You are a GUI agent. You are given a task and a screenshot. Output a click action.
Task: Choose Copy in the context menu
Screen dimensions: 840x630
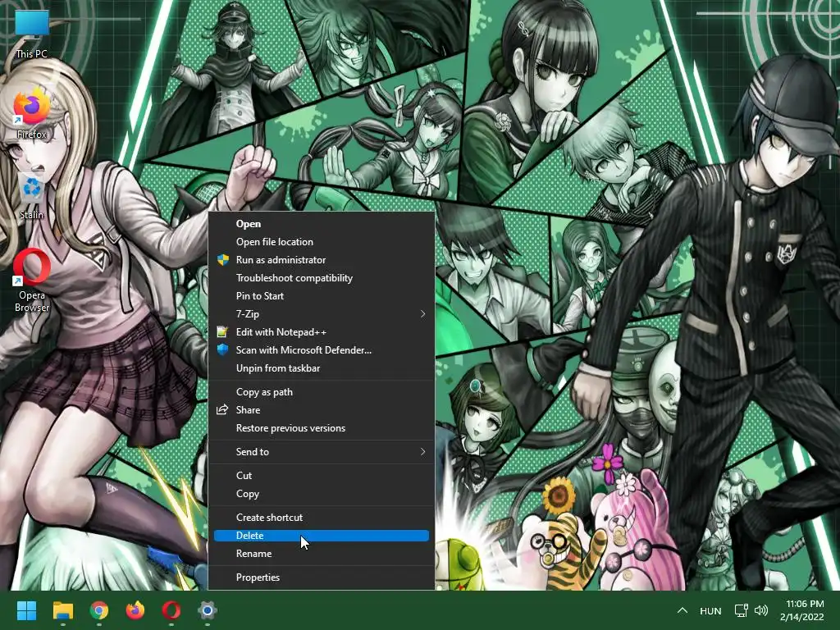322,493
